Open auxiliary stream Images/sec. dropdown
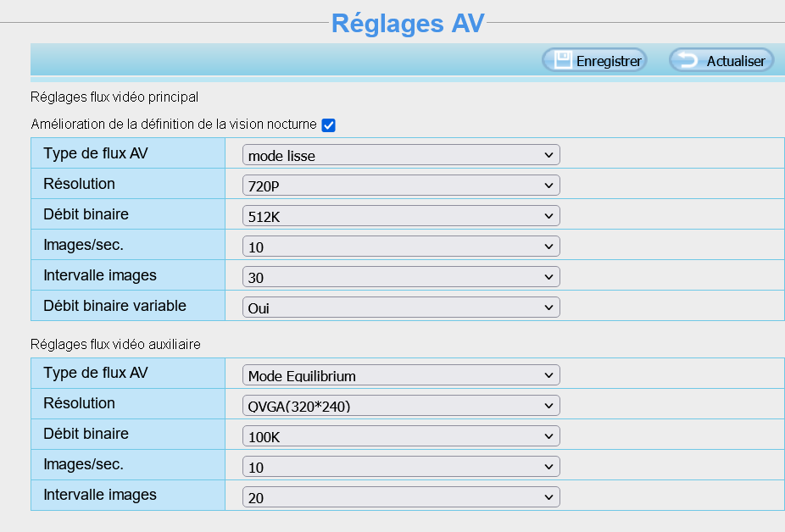Image resolution: width=785 pixels, height=532 pixels. coord(401,467)
